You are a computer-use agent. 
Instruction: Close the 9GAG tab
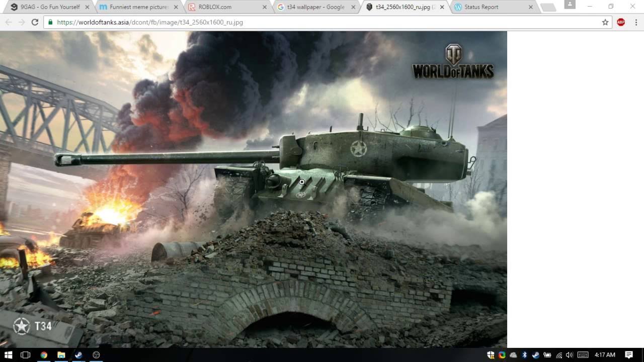87,7
